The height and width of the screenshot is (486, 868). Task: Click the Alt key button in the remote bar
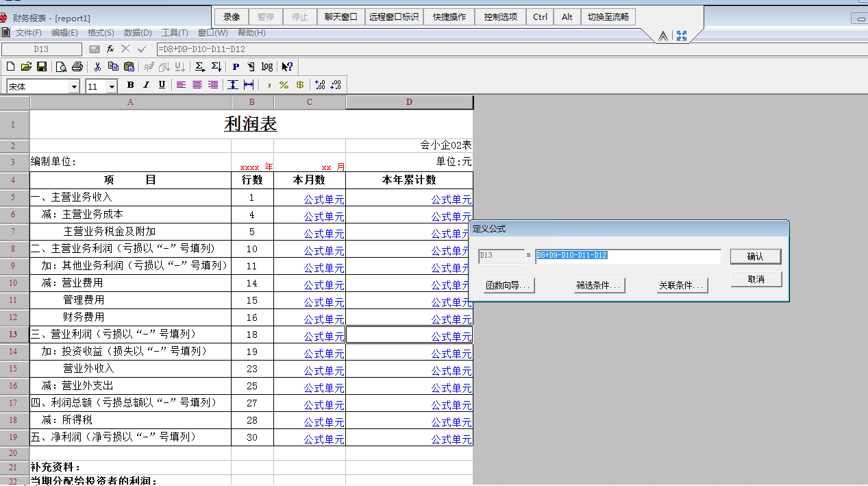(567, 17)
